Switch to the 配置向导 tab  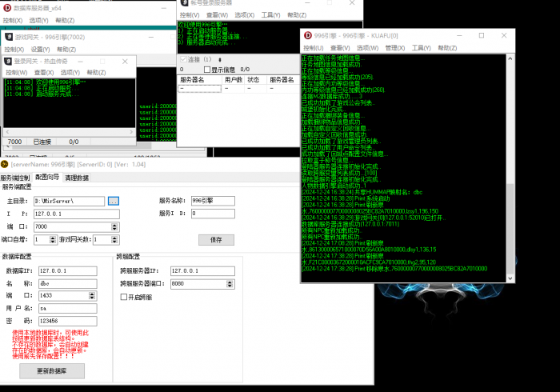(47, 177)
